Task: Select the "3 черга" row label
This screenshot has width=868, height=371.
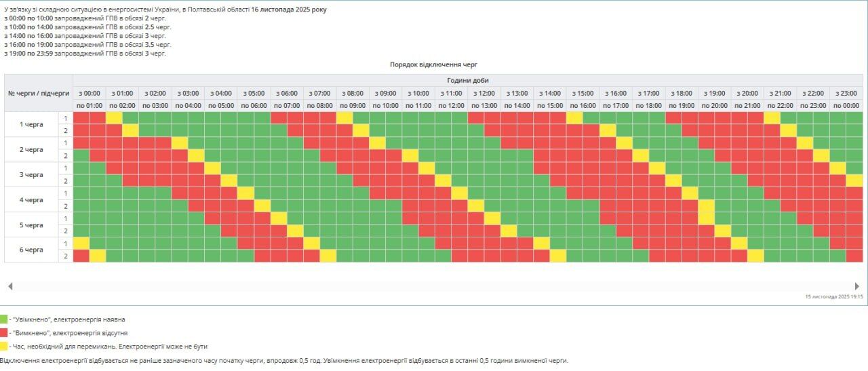Action: (x=31, y=174)
